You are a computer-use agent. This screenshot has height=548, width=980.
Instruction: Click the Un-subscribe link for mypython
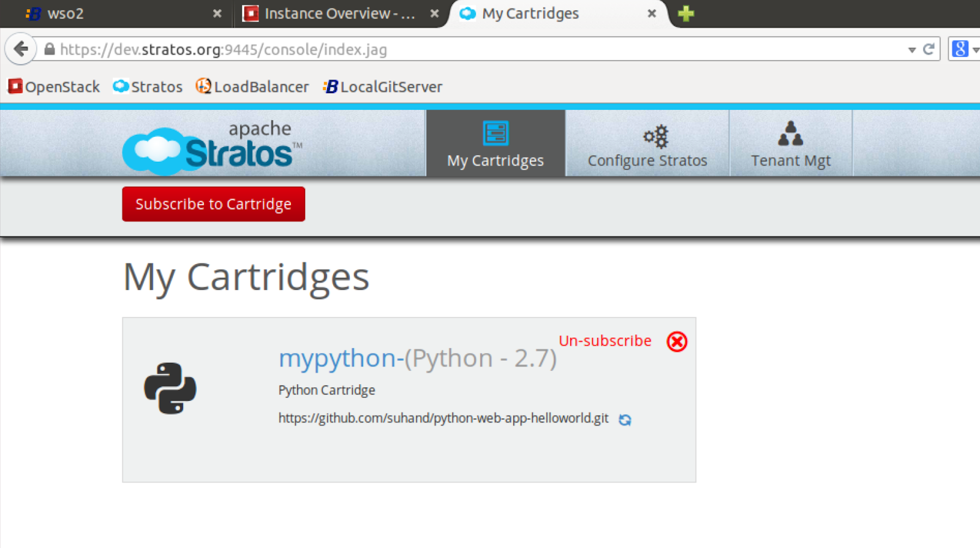(605, 341)
